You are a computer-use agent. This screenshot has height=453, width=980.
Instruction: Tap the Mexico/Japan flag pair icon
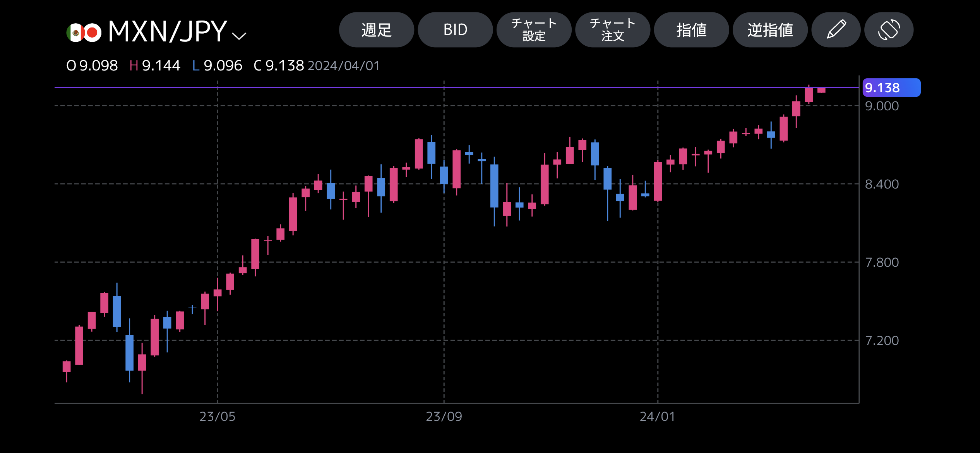coord(84,33)
